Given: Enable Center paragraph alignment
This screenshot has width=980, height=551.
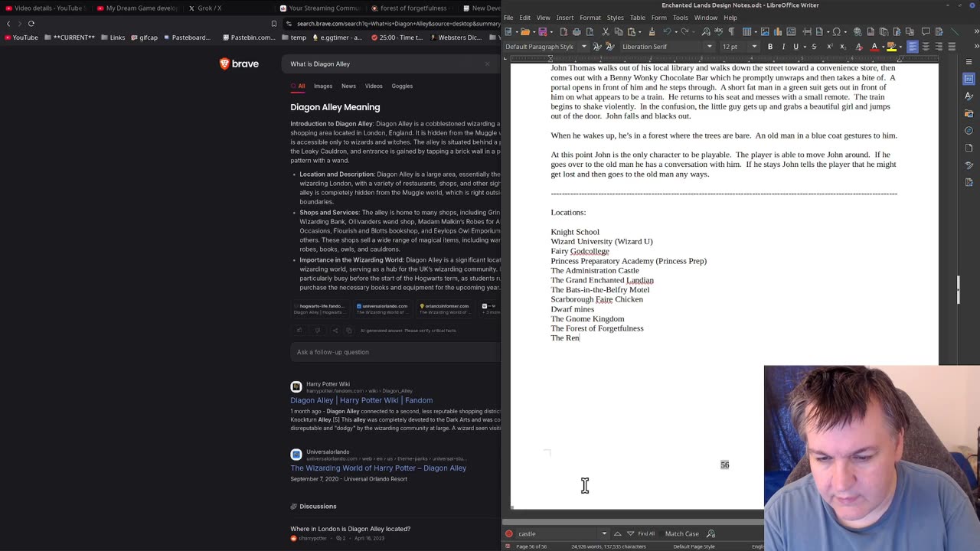Looking at the screenshot, I should 926,47.
